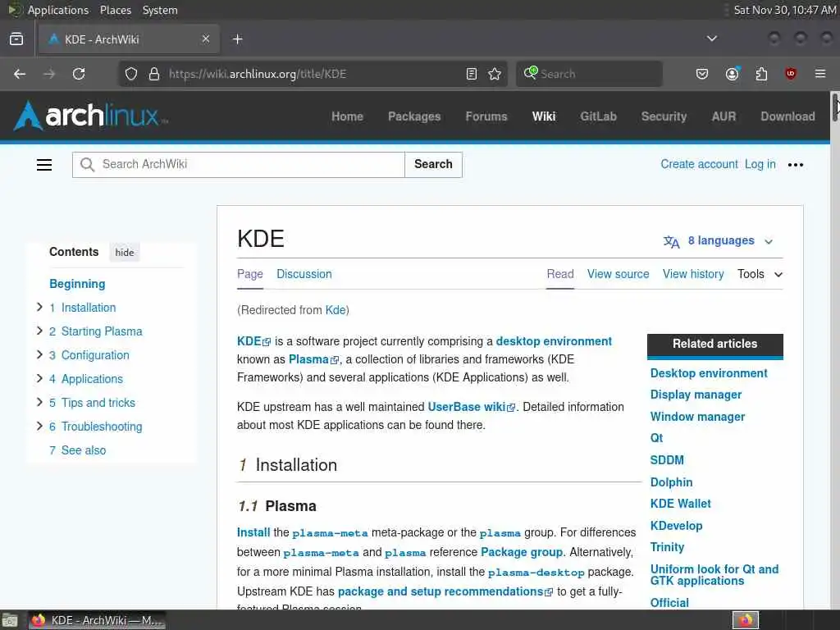Open the Firefox account icon

point(732,74)
